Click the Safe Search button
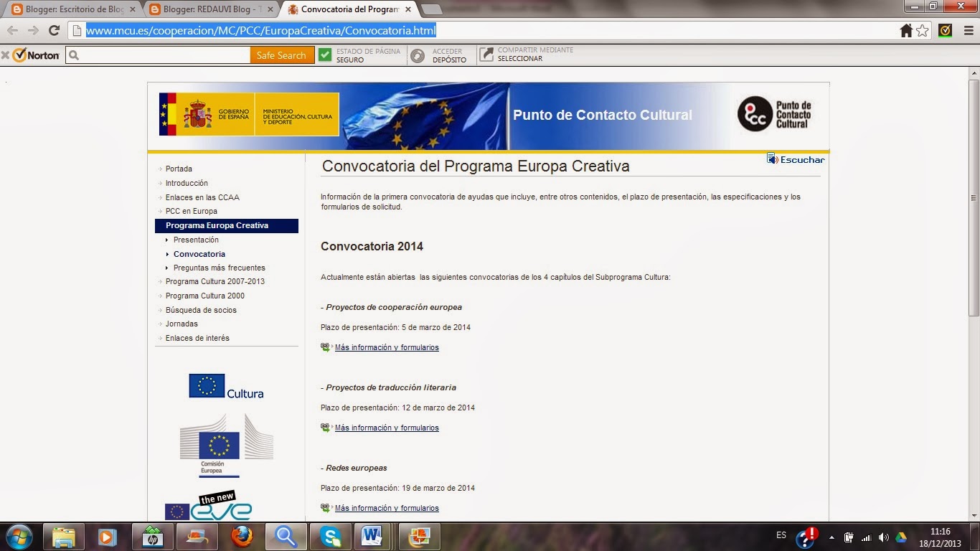 [282, 55]
